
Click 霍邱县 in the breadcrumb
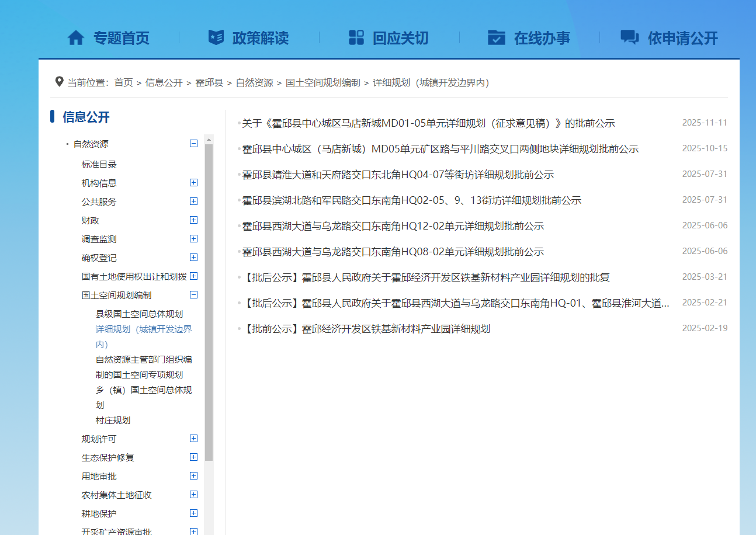click(209, 83)
